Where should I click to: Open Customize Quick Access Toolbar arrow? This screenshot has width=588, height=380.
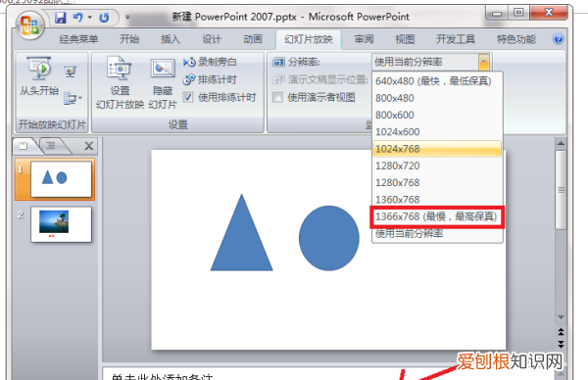click(127, 18)
